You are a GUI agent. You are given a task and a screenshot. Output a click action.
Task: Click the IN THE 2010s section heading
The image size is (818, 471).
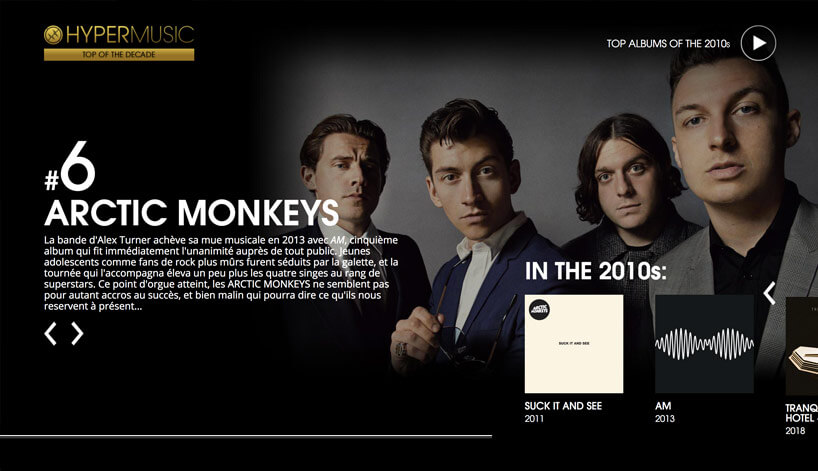coord(596,271)
